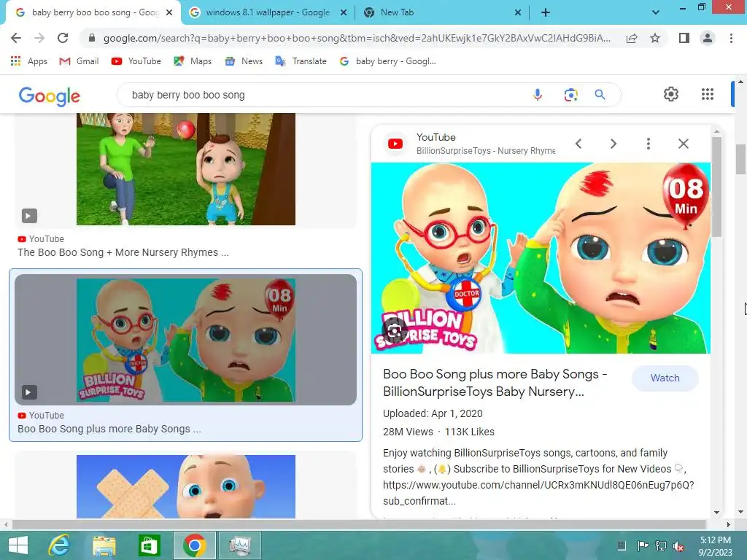Start voice search with microphone icon
This screenshot has width=747, height=560.
[538, 95]
